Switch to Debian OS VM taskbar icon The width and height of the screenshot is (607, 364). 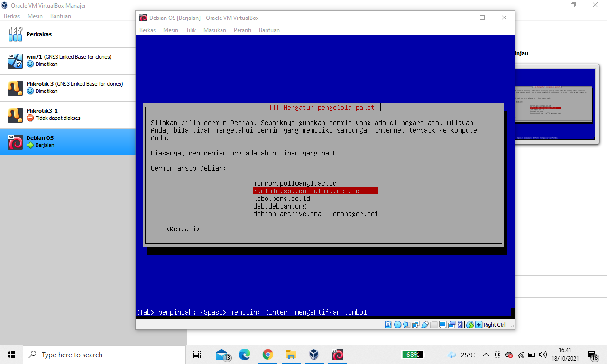[337, 355]
